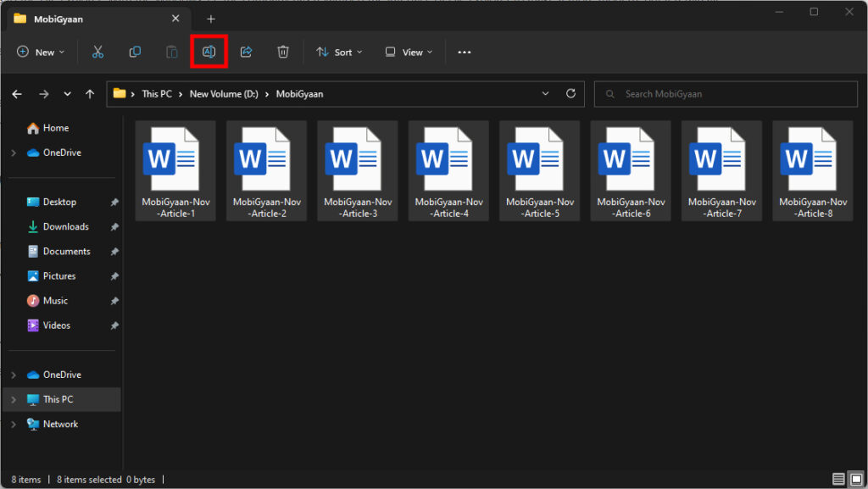
Task: Click the Rename icon in toolbar
Action: pyautogui.click(x=209, y=52)
